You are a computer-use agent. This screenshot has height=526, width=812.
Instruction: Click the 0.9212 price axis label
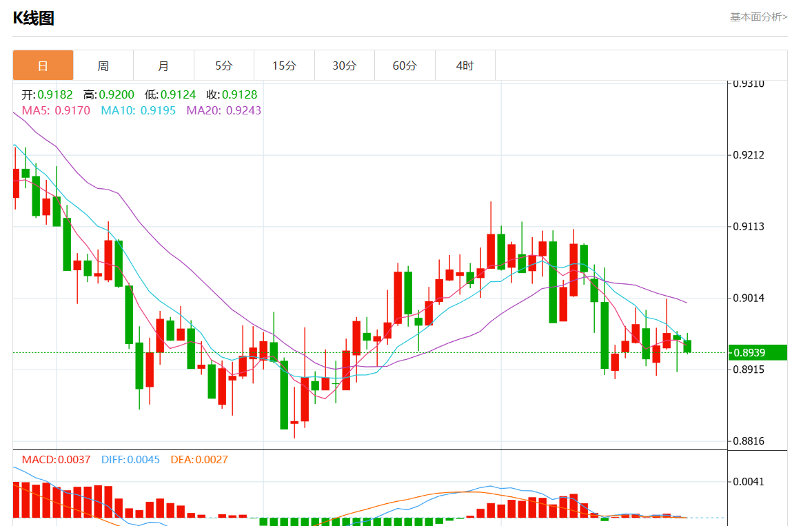tap(749, 155)
